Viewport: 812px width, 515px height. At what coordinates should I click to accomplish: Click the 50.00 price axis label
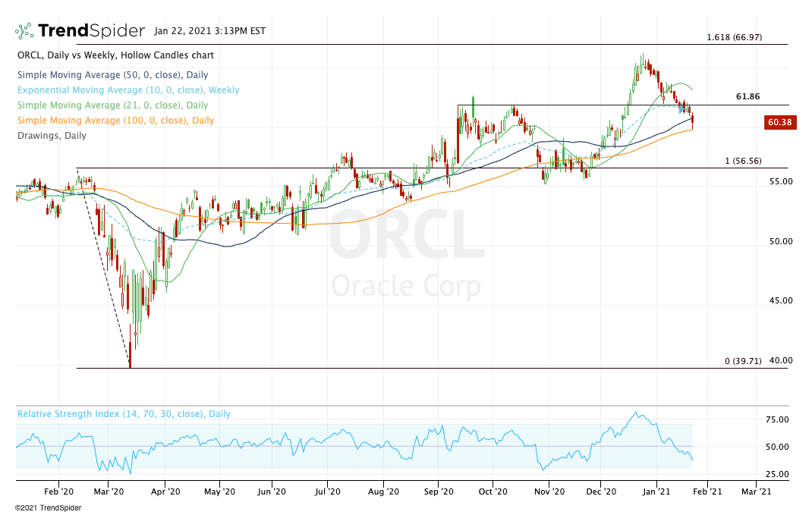[x=781, y=241]
